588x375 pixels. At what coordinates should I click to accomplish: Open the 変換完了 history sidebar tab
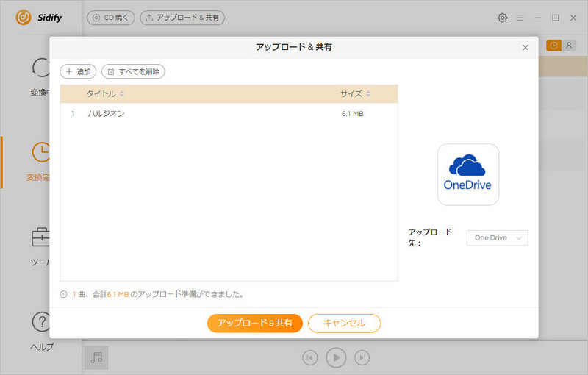pyautogui.click(x=39, y=162)
